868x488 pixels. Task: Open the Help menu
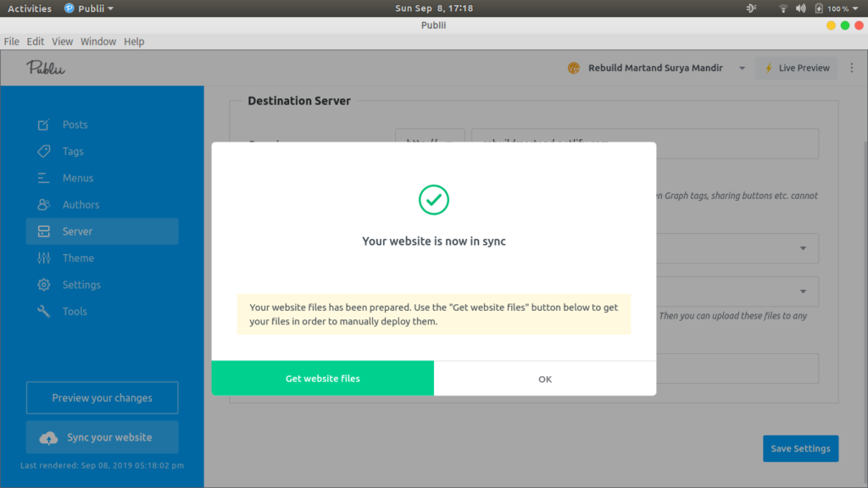[x=134, y=42]
